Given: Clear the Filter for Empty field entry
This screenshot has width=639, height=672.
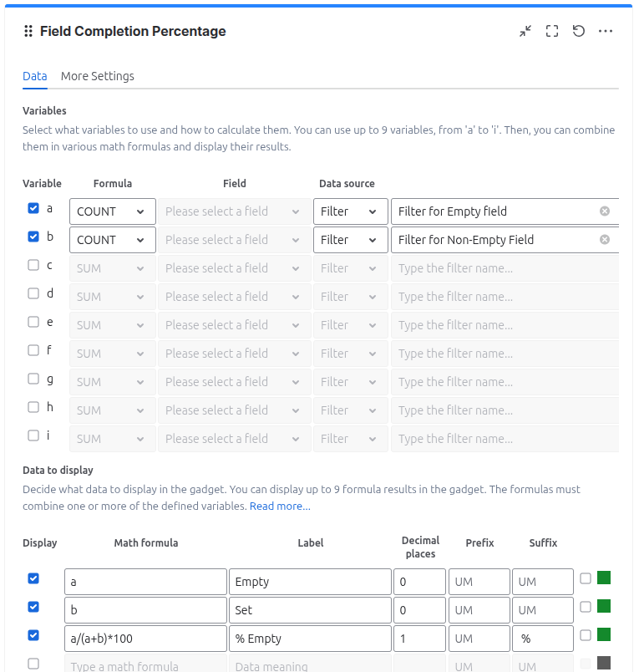Looking at the screenshot, I should (605, 211).
